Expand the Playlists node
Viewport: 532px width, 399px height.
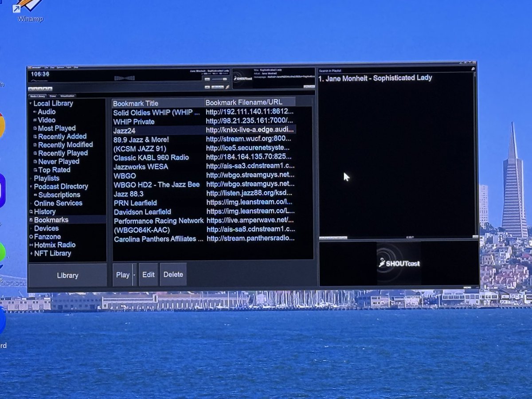point(31,178)
